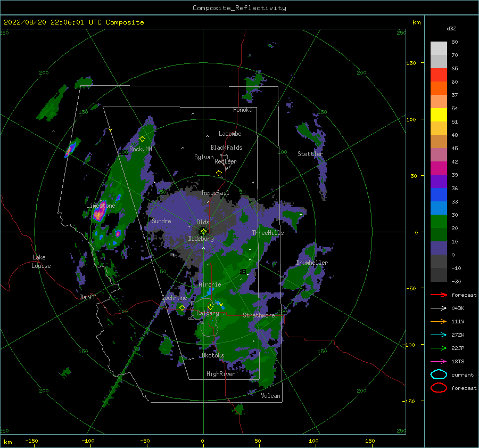Click the intense storm cell near Limestone

click(x=100, y=212)
